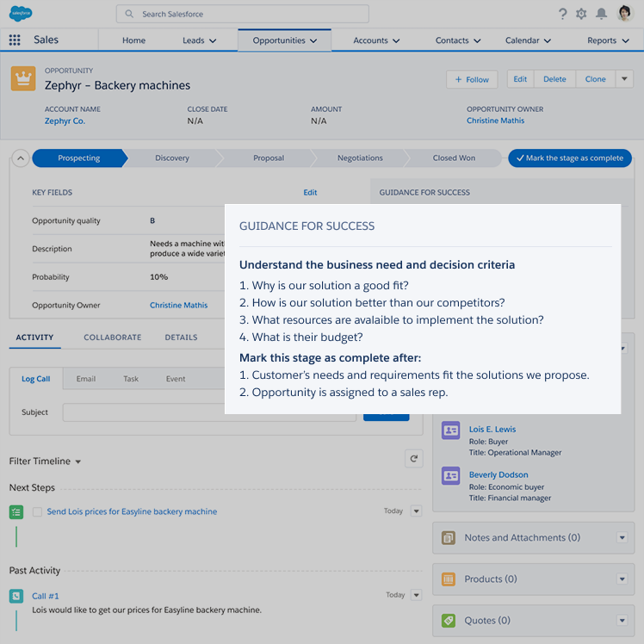The width and height of the screenshot is (644, 644).
Task: Focus the Subject input field
Action: tap(209, 412)
